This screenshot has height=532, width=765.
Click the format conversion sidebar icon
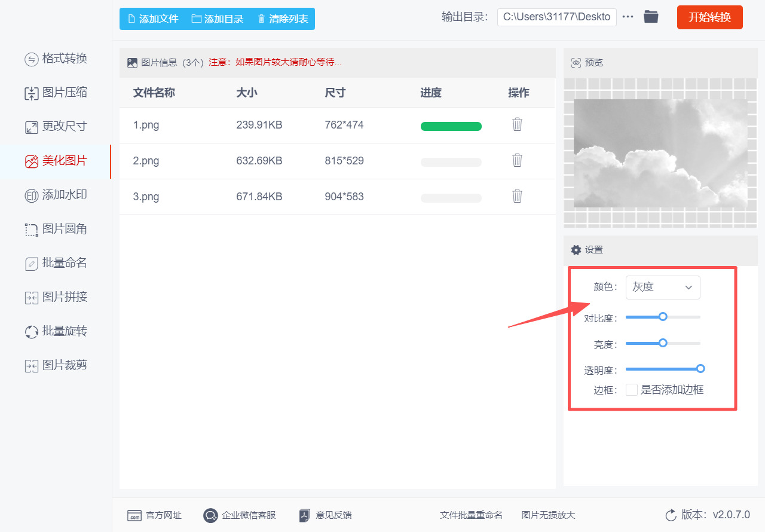pos(31,59)
